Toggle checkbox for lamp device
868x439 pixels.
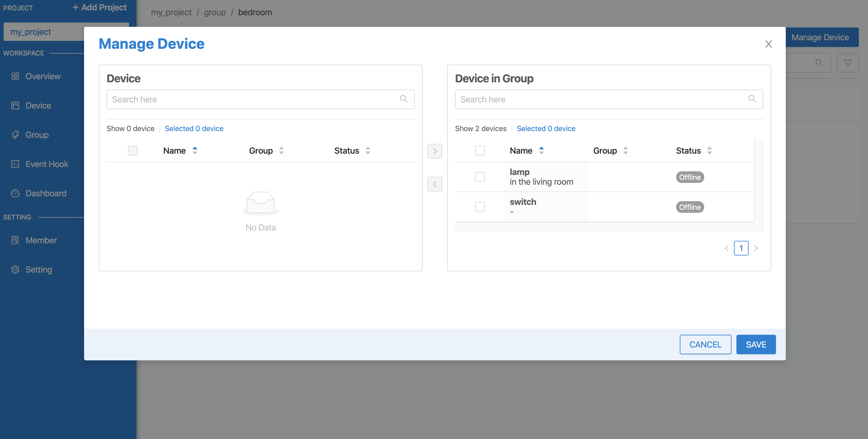[479, 177]
